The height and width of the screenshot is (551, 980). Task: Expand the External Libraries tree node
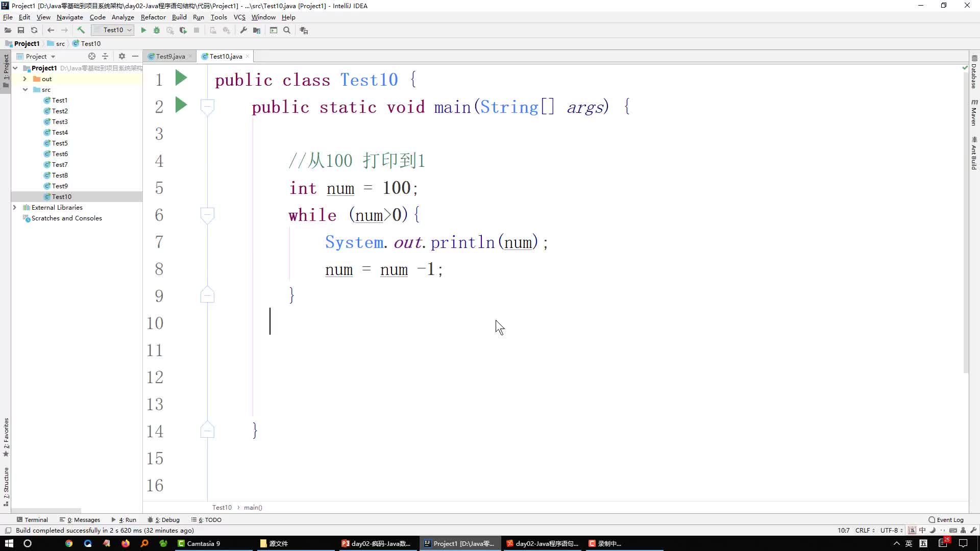(x=15, y=207)
